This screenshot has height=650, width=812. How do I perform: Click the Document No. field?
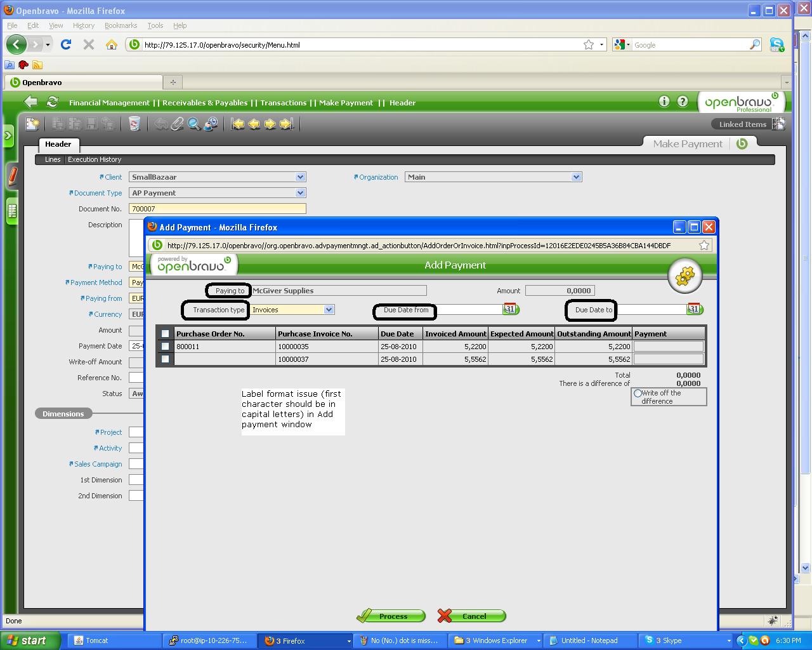coord(218,208)
